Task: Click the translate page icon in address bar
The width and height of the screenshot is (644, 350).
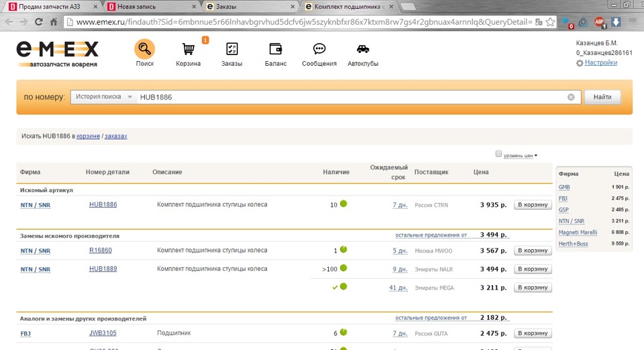Action: coord(539,22)
